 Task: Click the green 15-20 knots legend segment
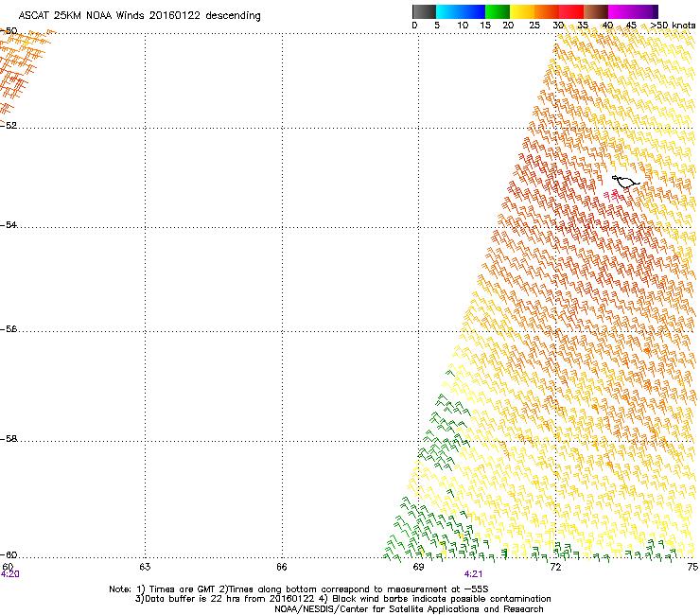[x=498, y=11]
